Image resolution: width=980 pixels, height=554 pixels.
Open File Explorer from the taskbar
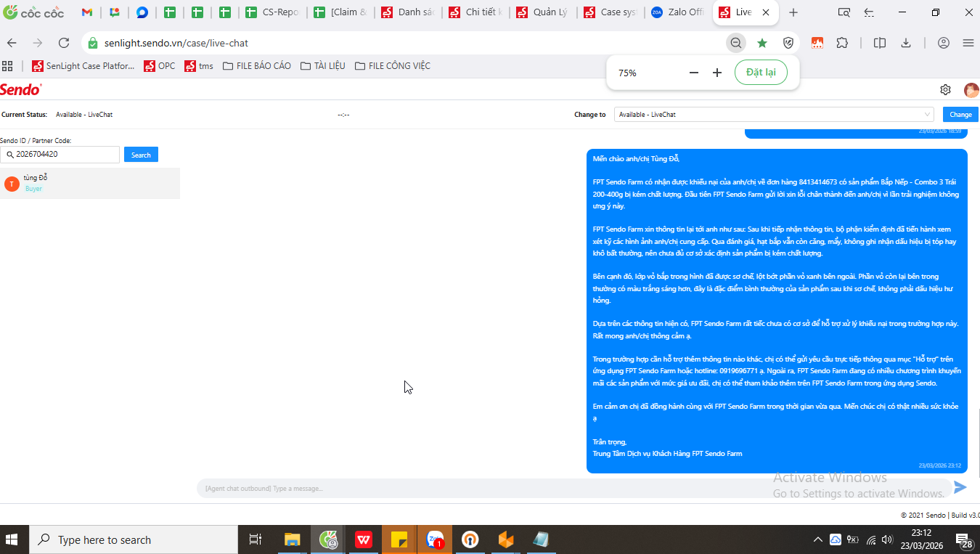pos(293,539)
